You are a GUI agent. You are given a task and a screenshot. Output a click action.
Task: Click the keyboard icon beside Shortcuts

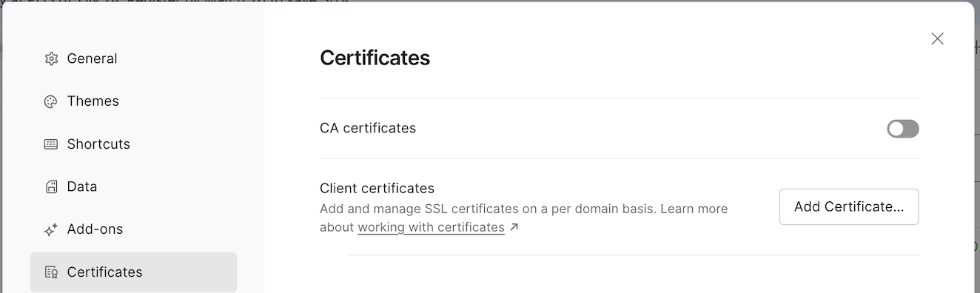click(51, 144)
